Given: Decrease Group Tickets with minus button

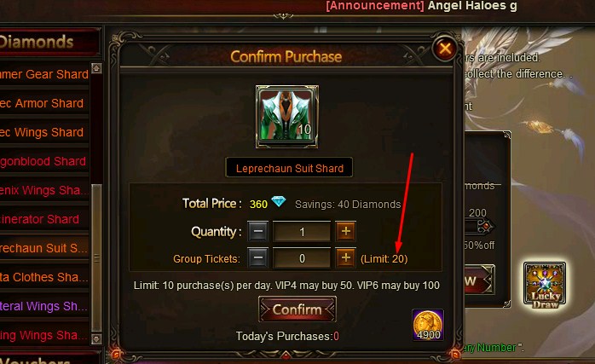Looking at the screenshot, I should [x=258, y=257].
